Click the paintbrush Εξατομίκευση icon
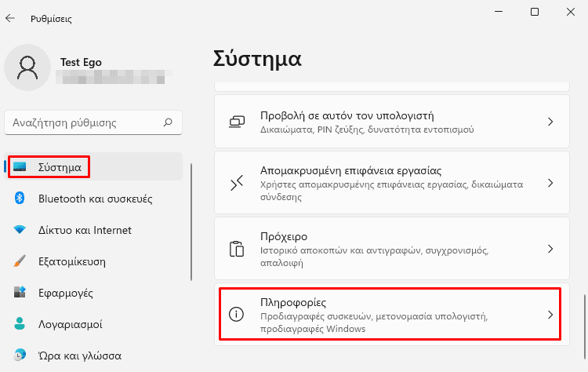This screenshot has width=588, height=372. click(20, 261)
